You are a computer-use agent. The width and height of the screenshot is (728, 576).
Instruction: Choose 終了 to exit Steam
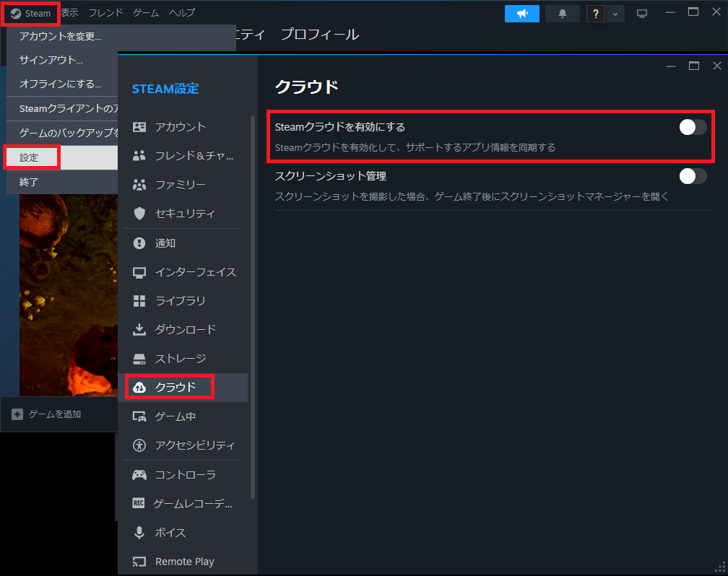pos(62,182)
